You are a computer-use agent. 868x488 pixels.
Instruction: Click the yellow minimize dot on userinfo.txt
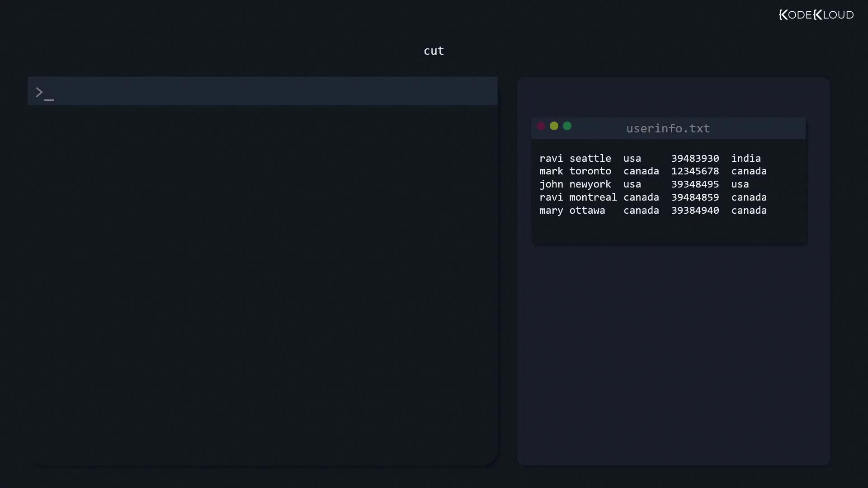tap(554, 126)
